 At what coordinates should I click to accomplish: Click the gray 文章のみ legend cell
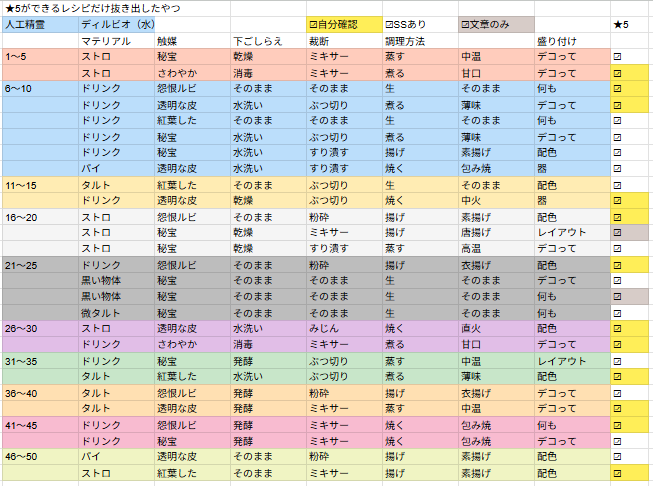point(496,24)
